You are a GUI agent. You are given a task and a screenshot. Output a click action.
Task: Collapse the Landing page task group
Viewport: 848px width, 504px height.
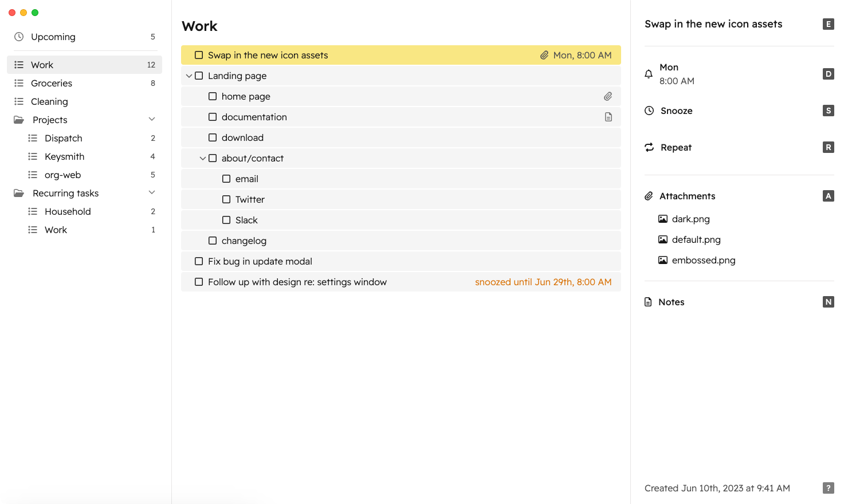tap(189, 76)
